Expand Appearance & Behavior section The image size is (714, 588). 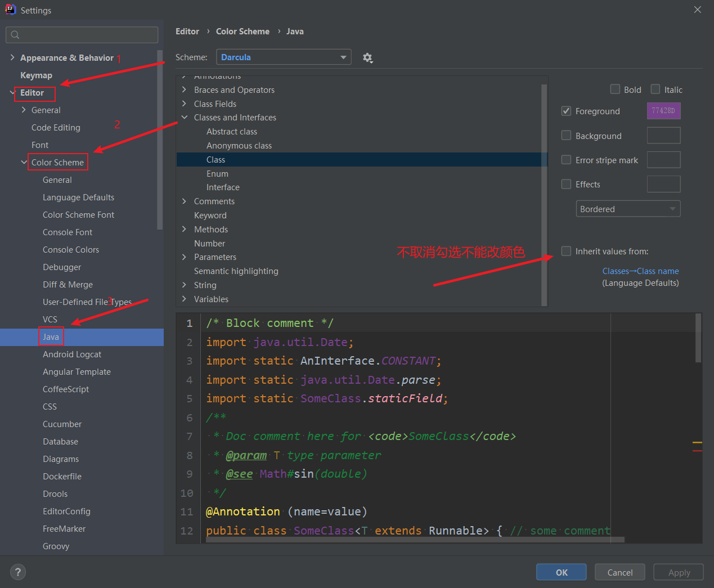12,57
